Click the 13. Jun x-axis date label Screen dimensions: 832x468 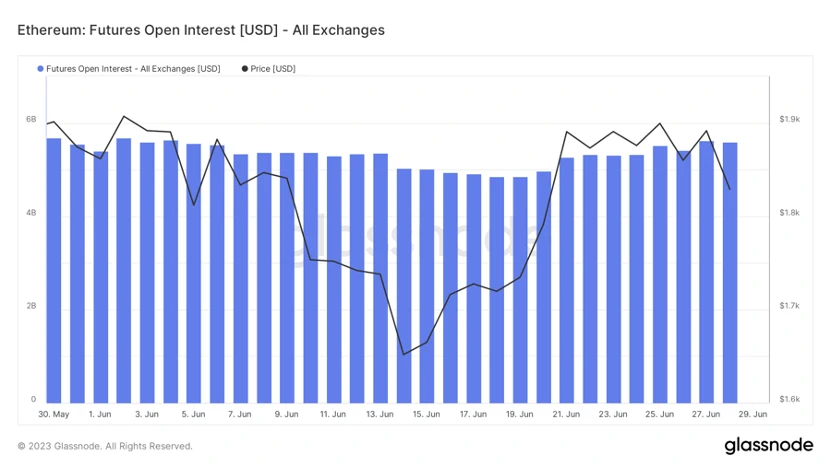(x=379, y=414)
